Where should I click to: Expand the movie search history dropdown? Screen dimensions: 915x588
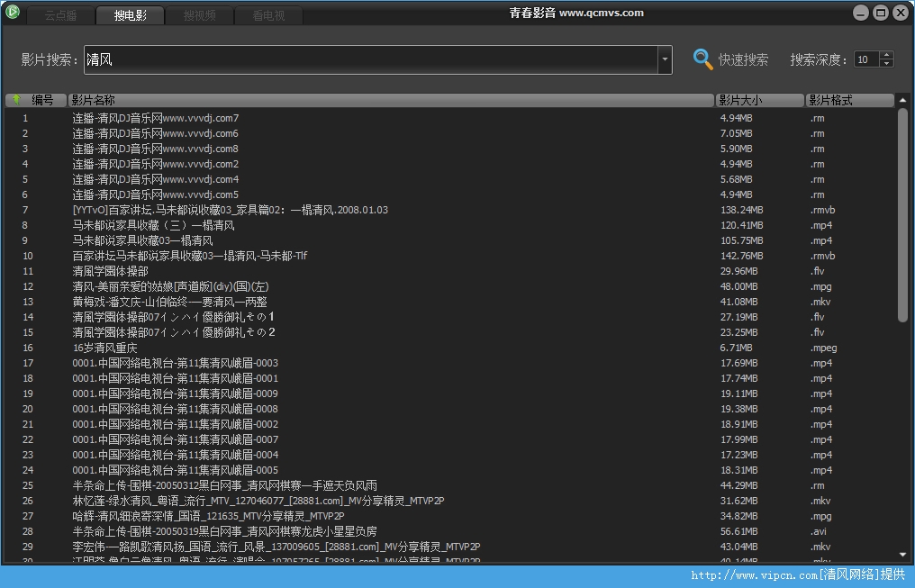[665, 59]
